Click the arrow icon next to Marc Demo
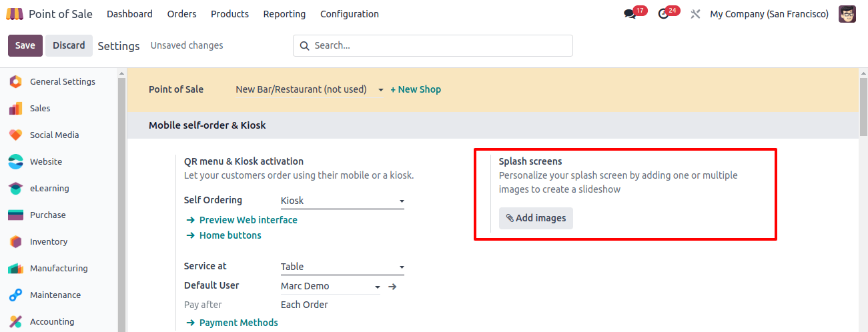868x332 pixels. pos(392,286)
